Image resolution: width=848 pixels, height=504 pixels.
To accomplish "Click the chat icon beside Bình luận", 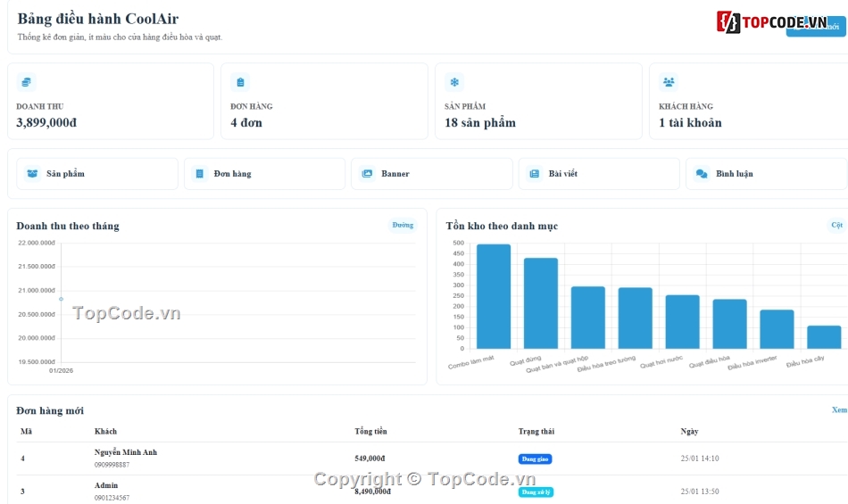I will pos(702,173).
